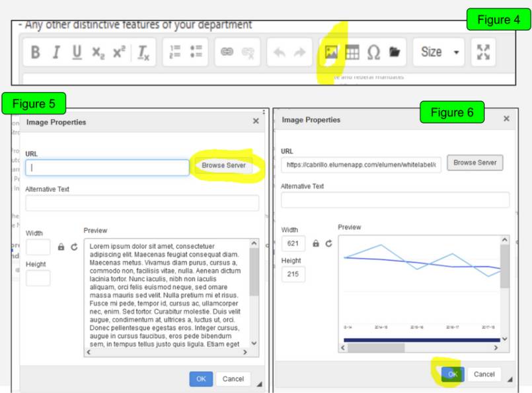Apply subscript formatting

98,53
